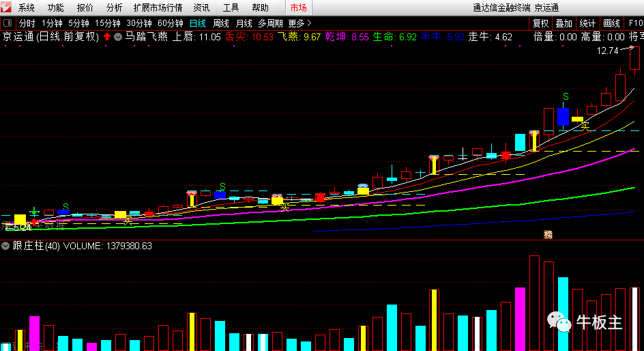Select the 1分钟 period
Screen dimensions: 644x351
(52, 23)
